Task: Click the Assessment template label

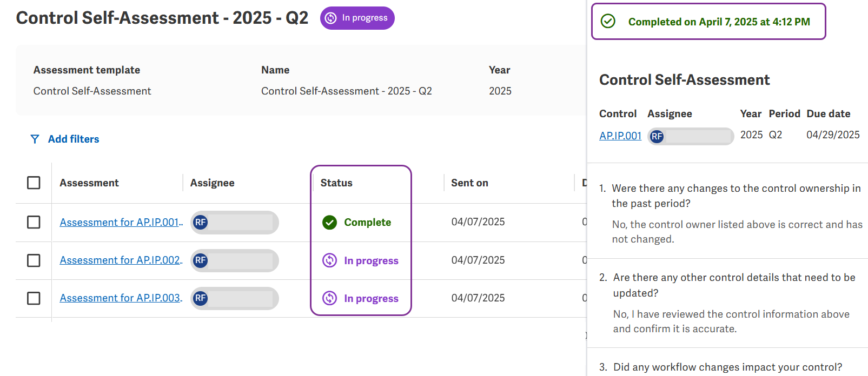Action: [x=87, y=70]
